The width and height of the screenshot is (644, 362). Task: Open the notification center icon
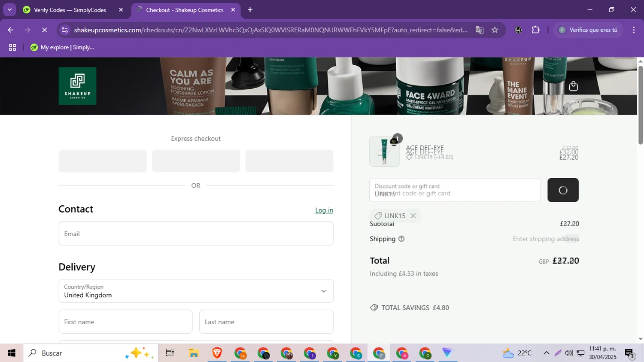click(x=629, y=353)
